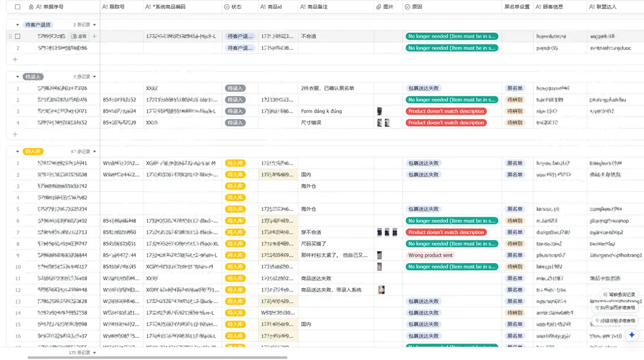This screenshot has height=360, width=644.
Task: Tick the select-all checkbox in header row
Action: coord(18,6)
